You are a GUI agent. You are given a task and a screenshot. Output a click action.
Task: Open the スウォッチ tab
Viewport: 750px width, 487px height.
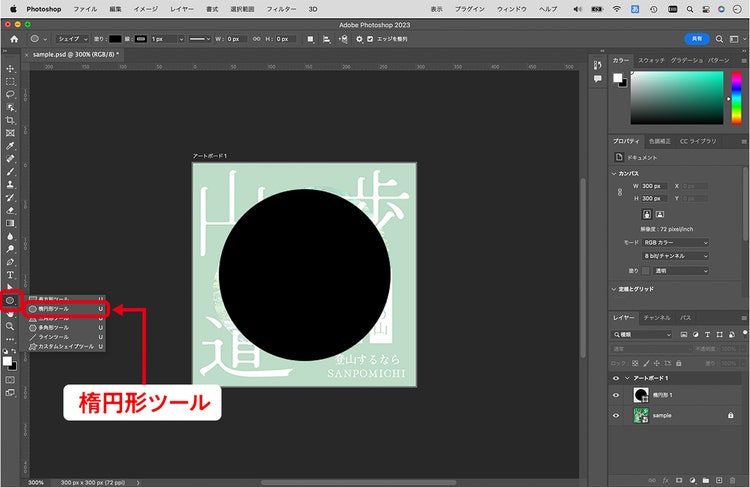click(x=651, y=60)
